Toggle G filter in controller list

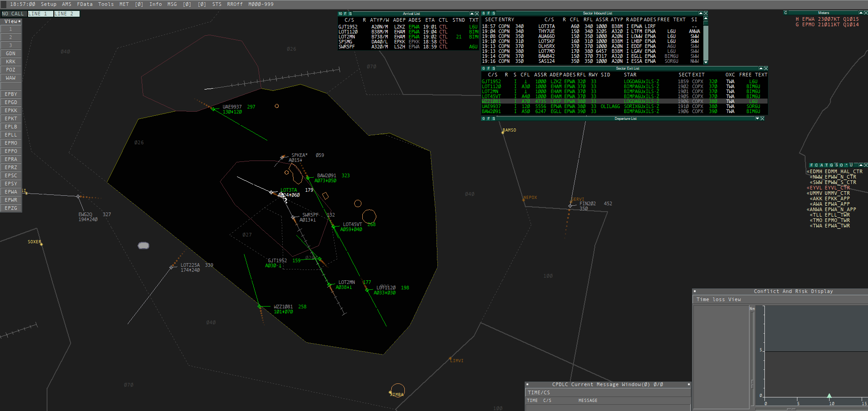point(831,165)
